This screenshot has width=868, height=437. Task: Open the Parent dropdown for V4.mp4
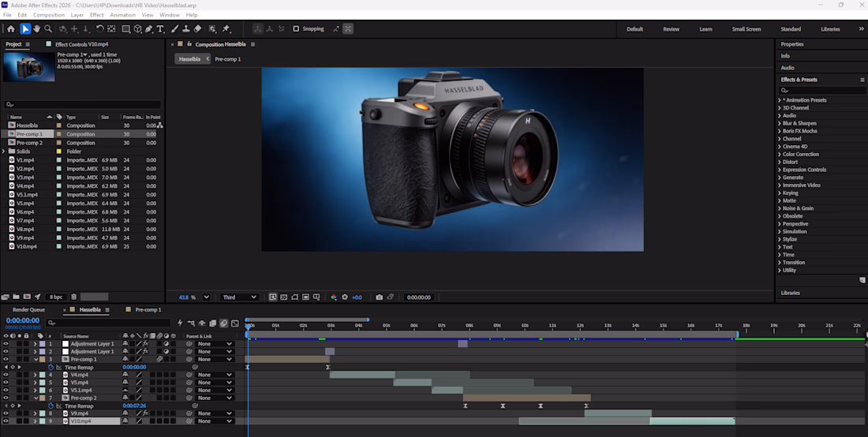pos(215,375)
